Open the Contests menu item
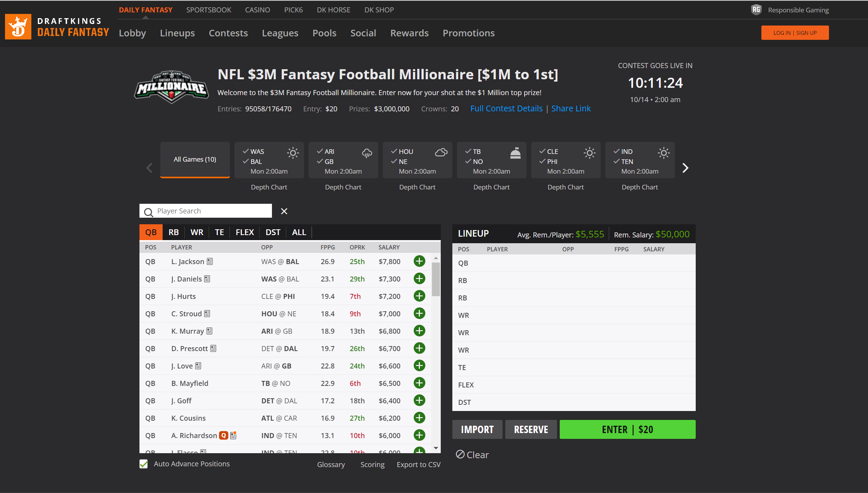Screen dimensions: 868x493 [228, 33]
